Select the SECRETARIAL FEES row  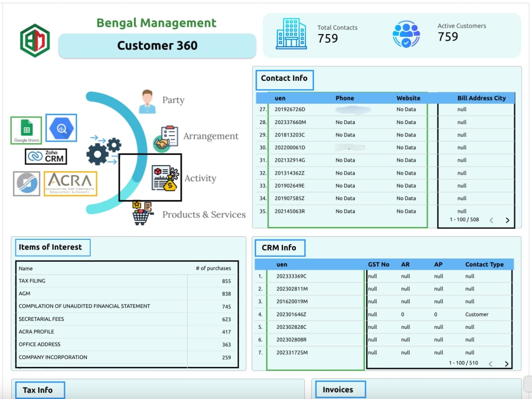(127, 319)
